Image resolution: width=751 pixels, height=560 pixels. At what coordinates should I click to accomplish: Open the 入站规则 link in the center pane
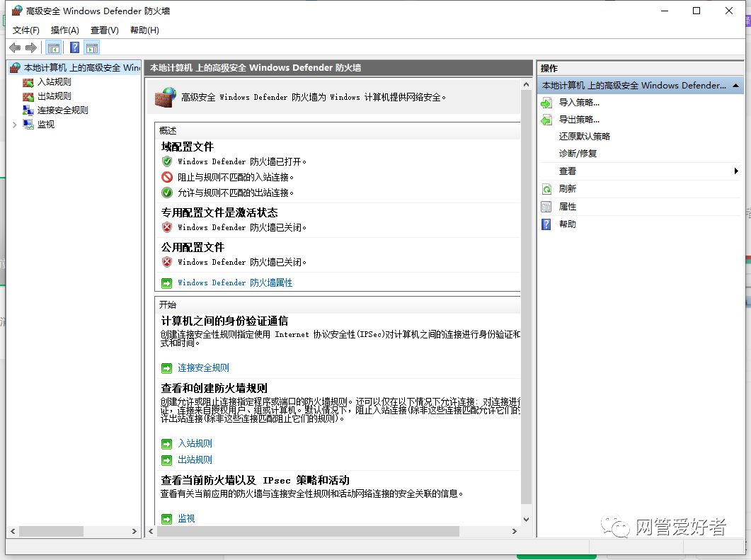point(195,444)
